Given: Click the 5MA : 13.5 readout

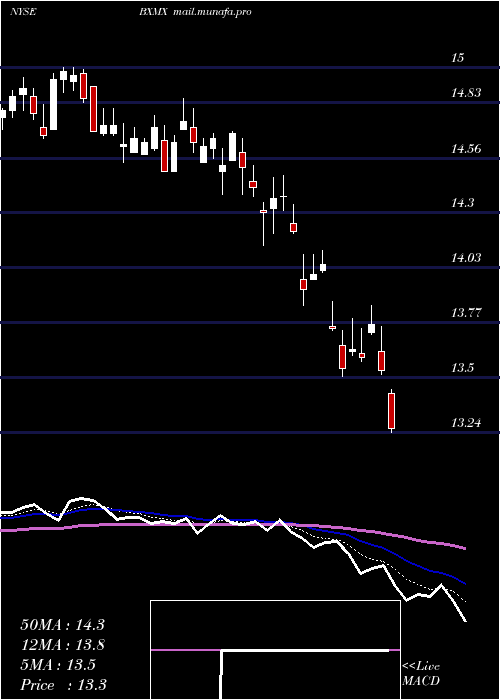Looking at the screenshot, I should point(58,665).
